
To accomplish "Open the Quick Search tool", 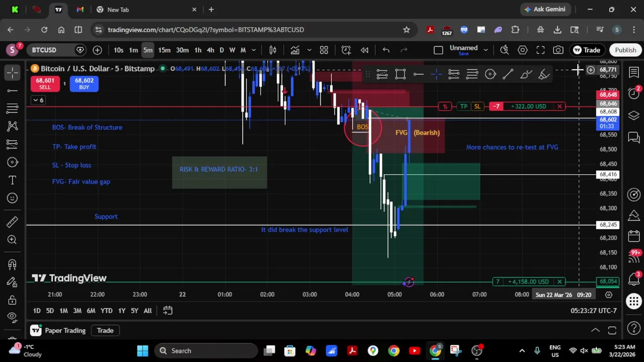I will coord(504,50).
